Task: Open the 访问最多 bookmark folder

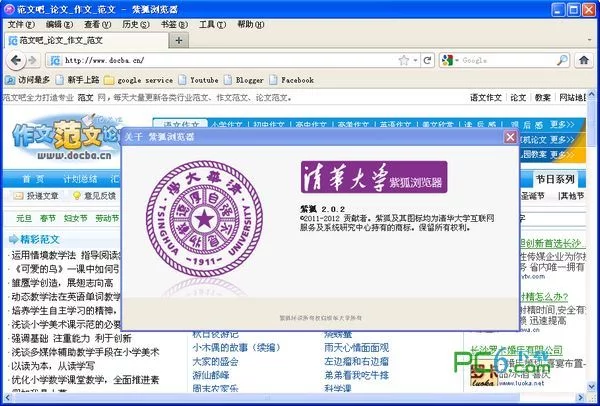Action: tap(28, 80)
